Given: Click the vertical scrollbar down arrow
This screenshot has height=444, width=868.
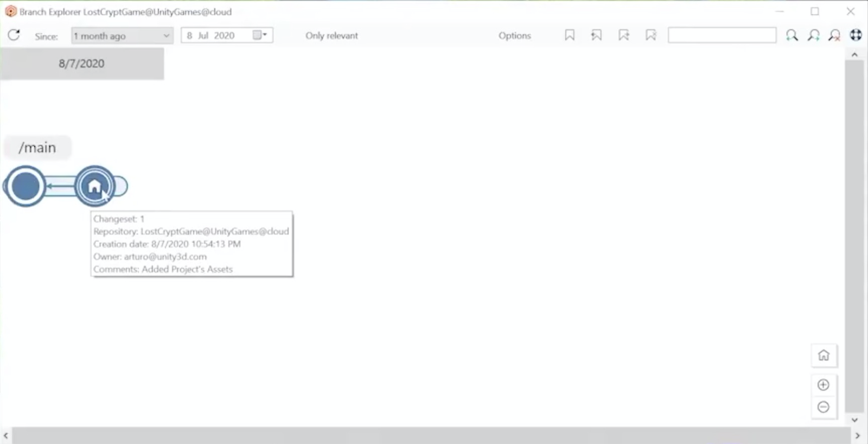Looking at the screenshot, I should (854, 420).
